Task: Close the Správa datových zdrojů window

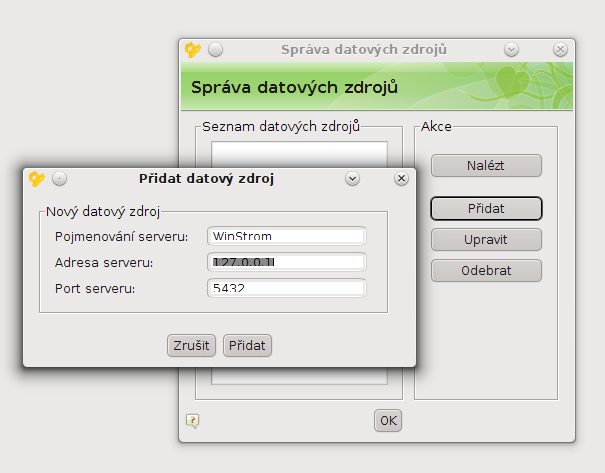Action: click(560, 50)
